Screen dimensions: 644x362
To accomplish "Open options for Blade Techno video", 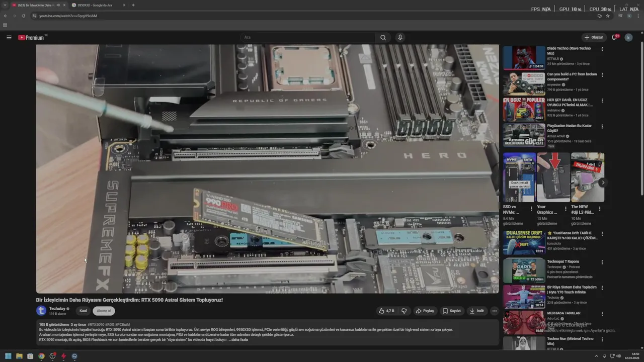I will (602, 49).
